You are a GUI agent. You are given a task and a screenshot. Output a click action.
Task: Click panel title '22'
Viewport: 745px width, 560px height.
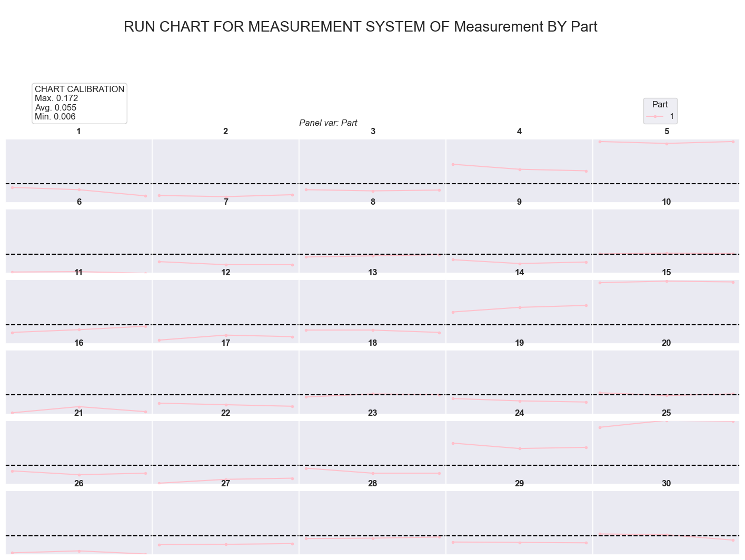point(226,413)
